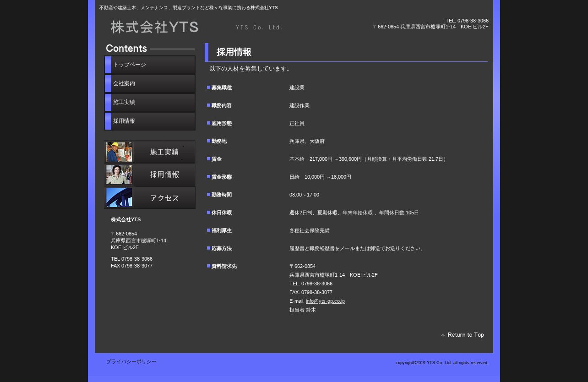Click the 休日休暇 row label
Screen dimensions: 588x382
click(x=222, y=213)
